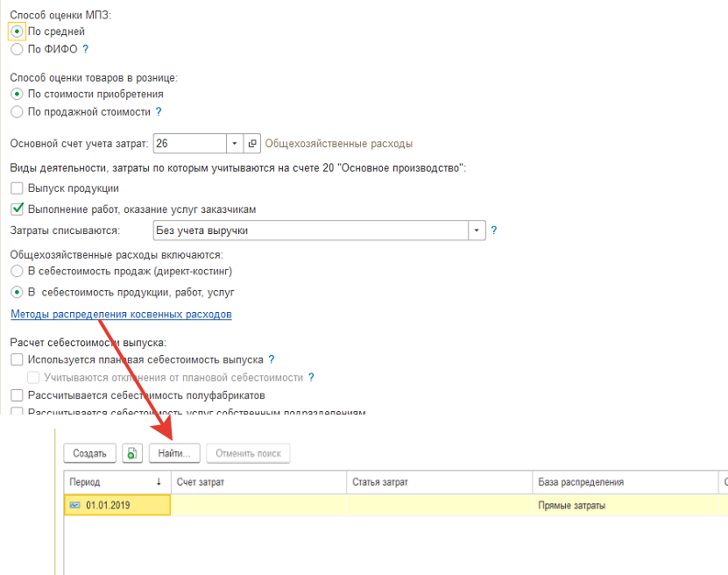Uncheck "Выполнение работ, оказание услуг заказчикам"

click(x=17, y=209)
